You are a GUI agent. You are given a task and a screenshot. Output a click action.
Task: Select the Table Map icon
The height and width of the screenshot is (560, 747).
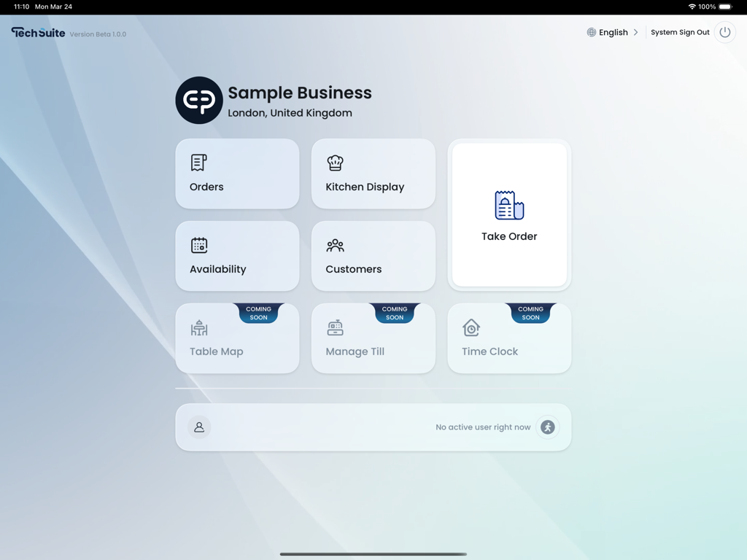tap(197, 327)
